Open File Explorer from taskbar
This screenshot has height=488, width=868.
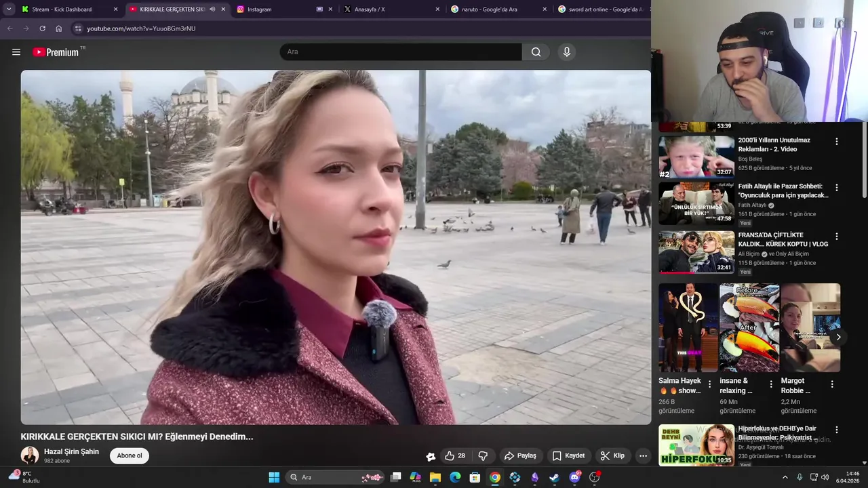(435, 477)
